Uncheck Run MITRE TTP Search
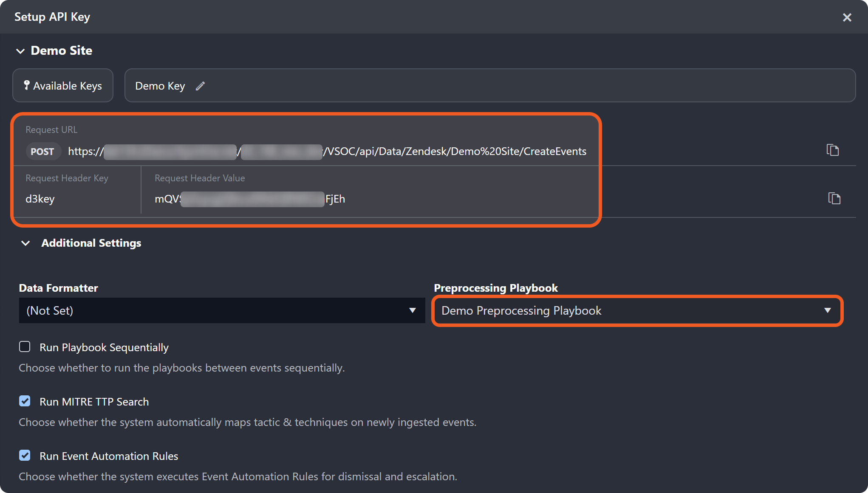This screenshot has width=868, height=493. click(25, 401)
